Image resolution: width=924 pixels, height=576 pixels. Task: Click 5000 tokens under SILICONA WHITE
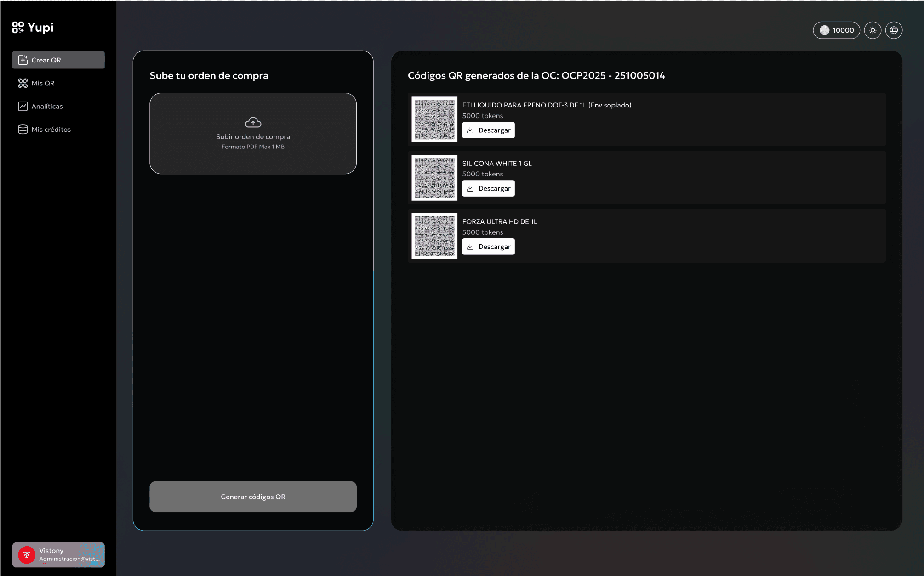point(483,174)
